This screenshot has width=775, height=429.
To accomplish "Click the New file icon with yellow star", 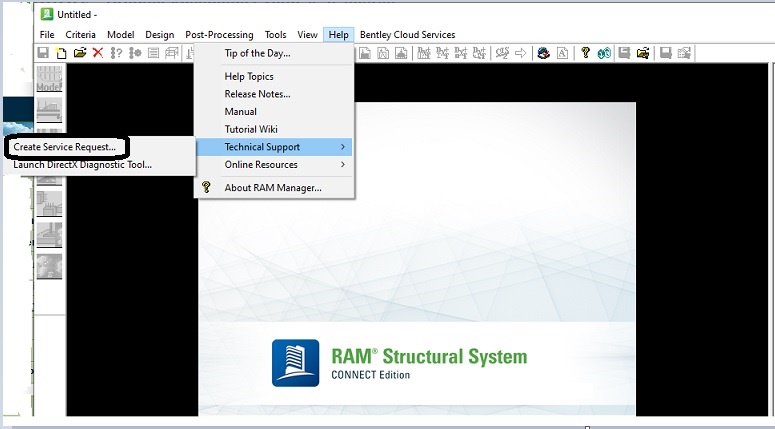I will (61, 53).
